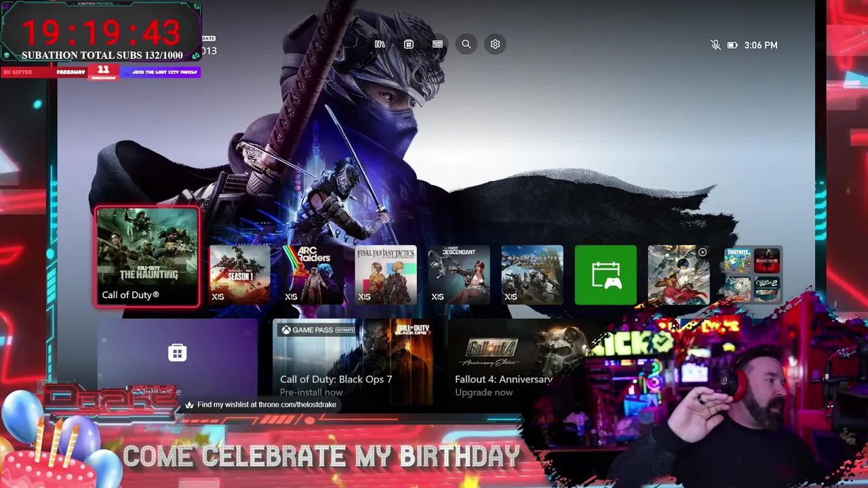This screenshot has width=868, height=488.
Task: Open the green Xbox events calendar tile
Action: 606,275
